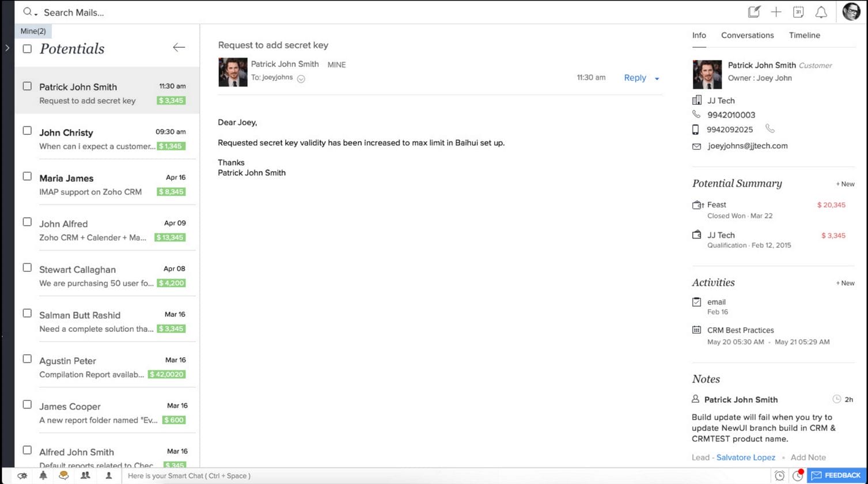The width and height of the screenshot is (868, 484).
Task: Check notifications via the bell icon
Action: pyautogui.click(x=821, y=12)
